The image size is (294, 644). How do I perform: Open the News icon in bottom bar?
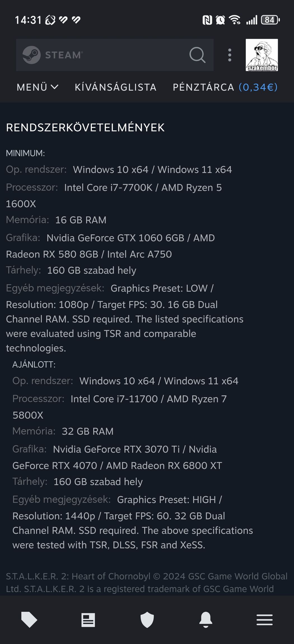click(88, 620)
